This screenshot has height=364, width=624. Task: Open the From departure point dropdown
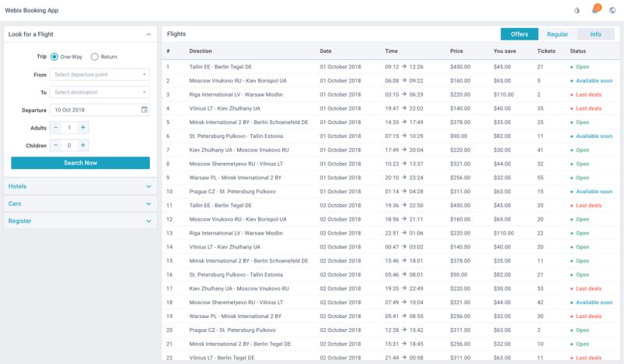[x=100, y=74]
